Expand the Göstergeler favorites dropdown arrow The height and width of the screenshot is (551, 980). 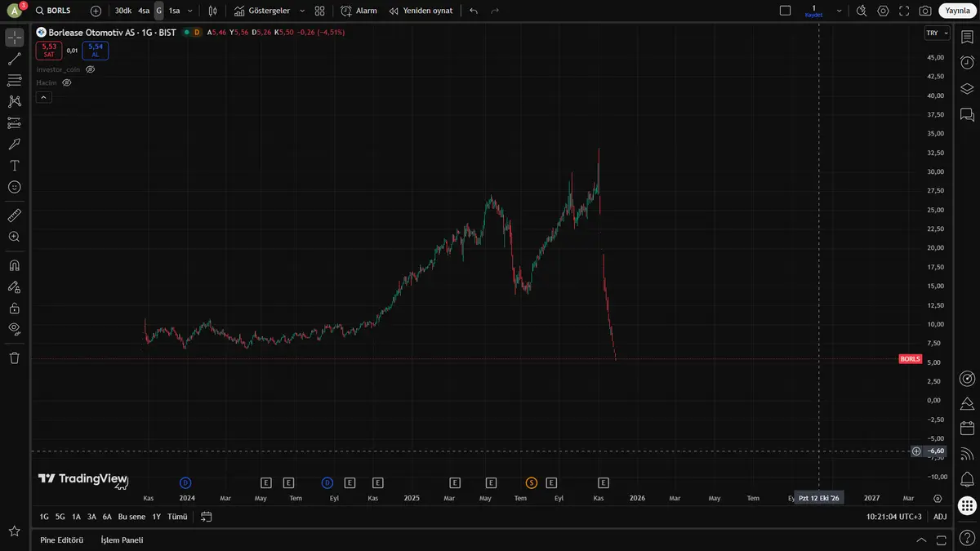pyautogui.click(x=302, y=11)
